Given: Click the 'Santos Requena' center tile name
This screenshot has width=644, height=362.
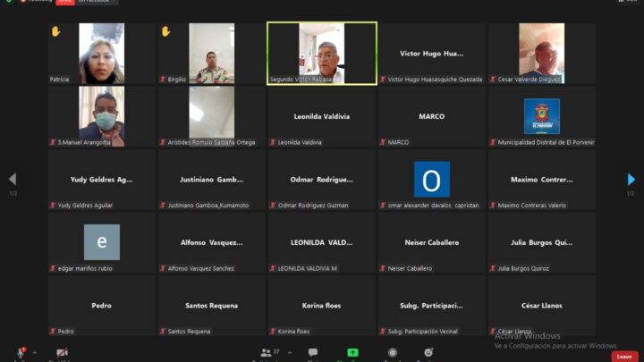Looking at the screenshot, I should point(212,306).
